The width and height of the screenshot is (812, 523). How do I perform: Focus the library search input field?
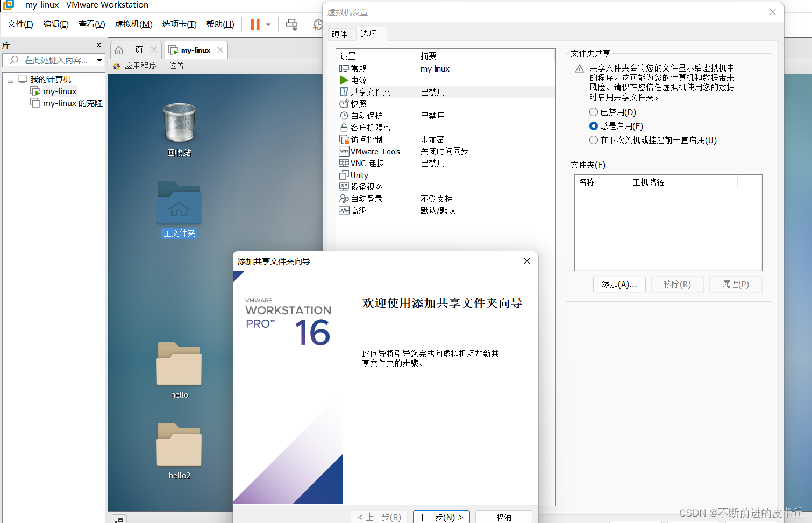pos(54,60)
